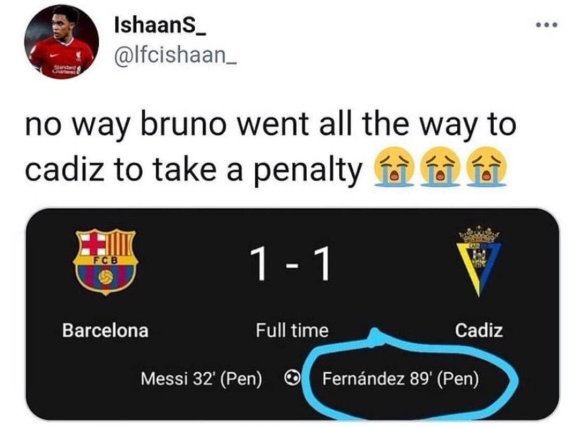Click the Cadiz club crest

pyautogui.click(x=479, y=260)
